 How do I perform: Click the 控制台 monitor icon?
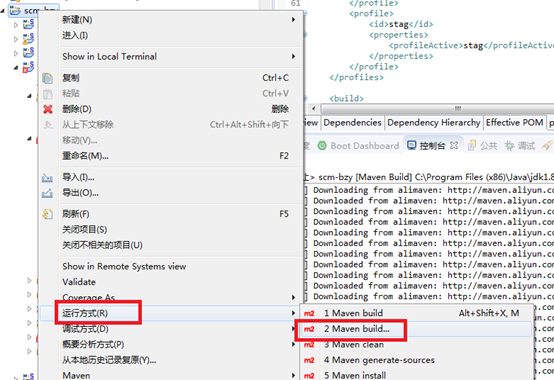coord(412,145)
